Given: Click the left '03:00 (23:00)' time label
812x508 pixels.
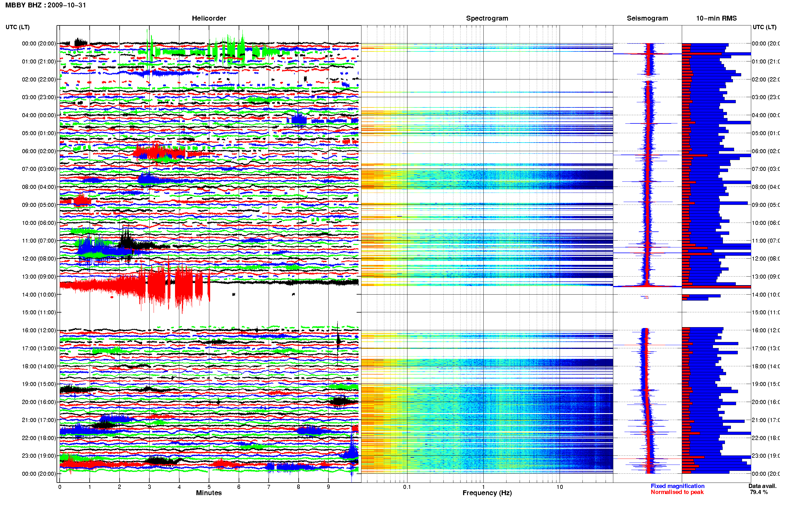Looking at the screenshot, I should point(39,97).
